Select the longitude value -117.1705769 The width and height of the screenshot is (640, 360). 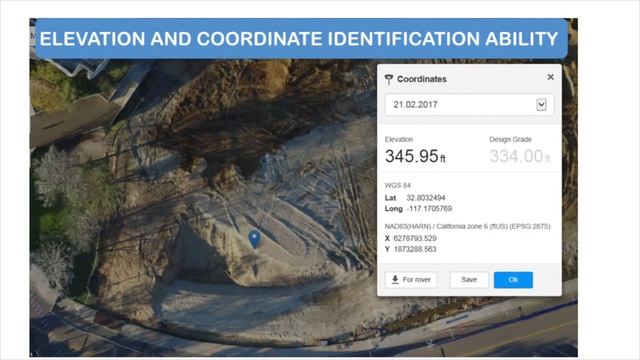(x=429, y=209)
